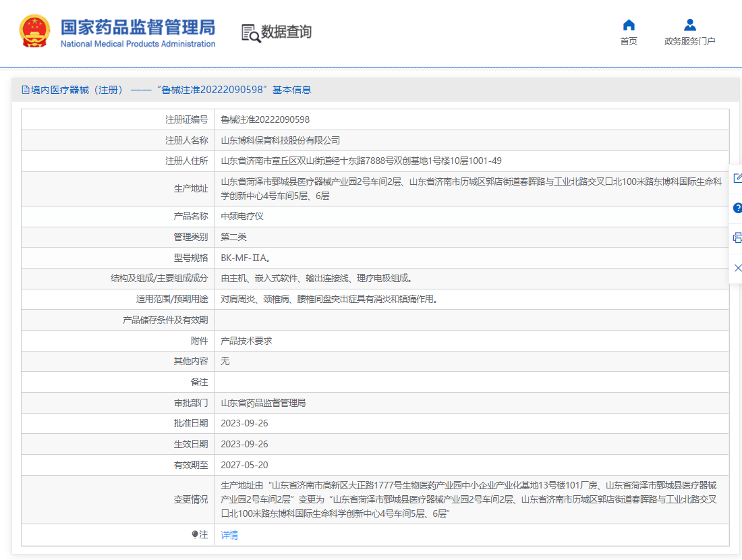Click 其他内容 value 无

point(225,361)
